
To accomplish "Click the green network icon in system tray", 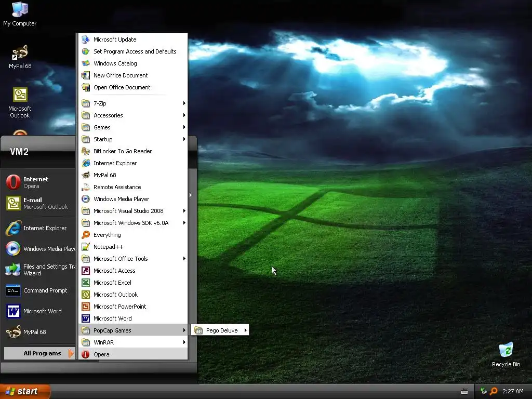I will click(484, 391).
